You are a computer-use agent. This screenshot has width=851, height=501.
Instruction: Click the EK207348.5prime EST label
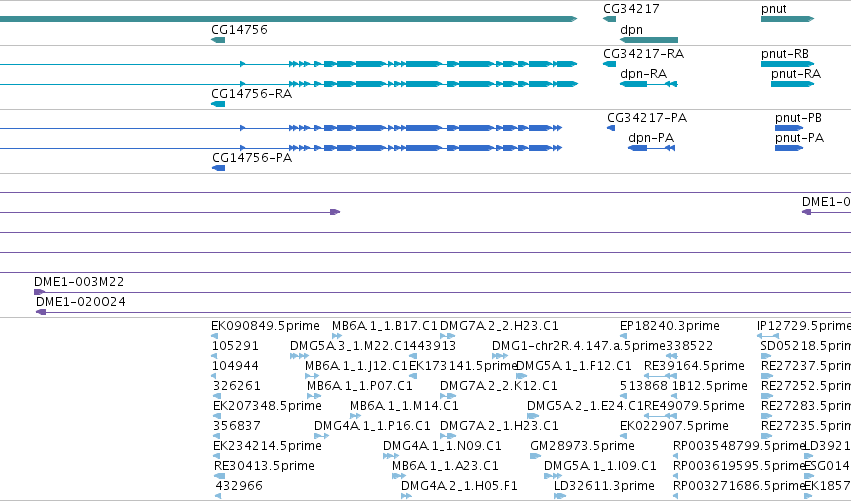pyautogui.click(x=267, y=406)
